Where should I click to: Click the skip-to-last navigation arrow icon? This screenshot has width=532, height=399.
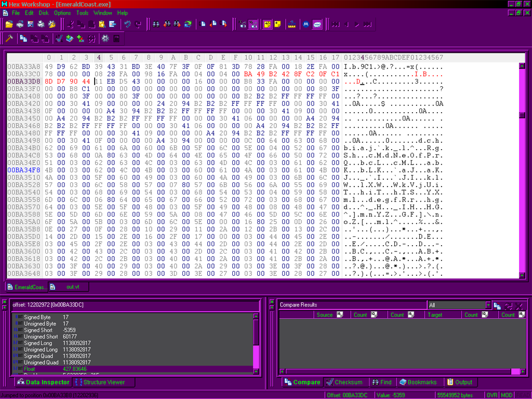367,24
